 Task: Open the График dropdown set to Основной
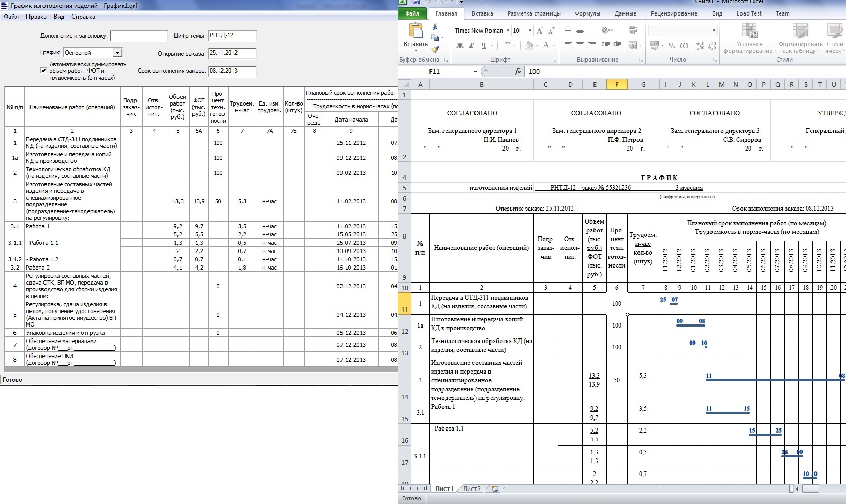click(117, 53)
